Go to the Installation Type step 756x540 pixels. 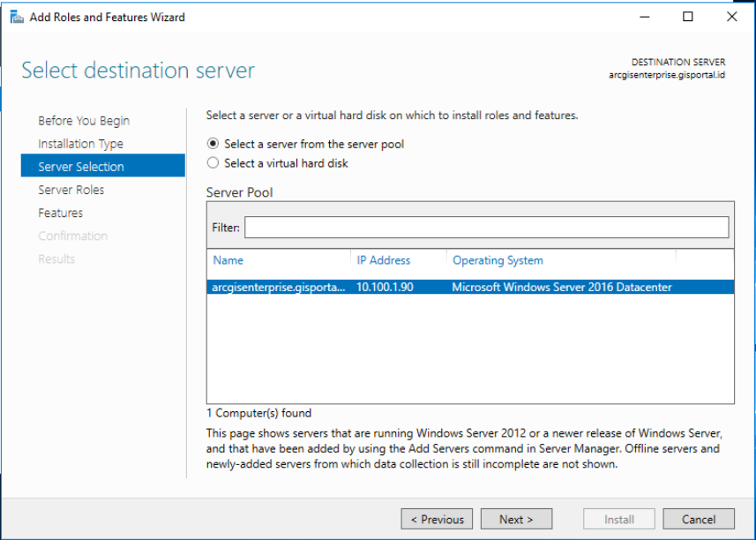80,144
